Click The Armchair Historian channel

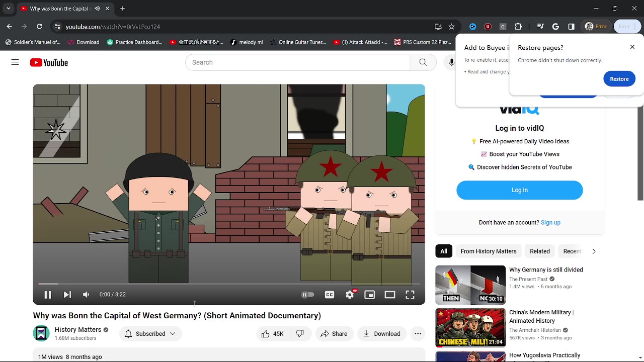click(x=535, y=330)
